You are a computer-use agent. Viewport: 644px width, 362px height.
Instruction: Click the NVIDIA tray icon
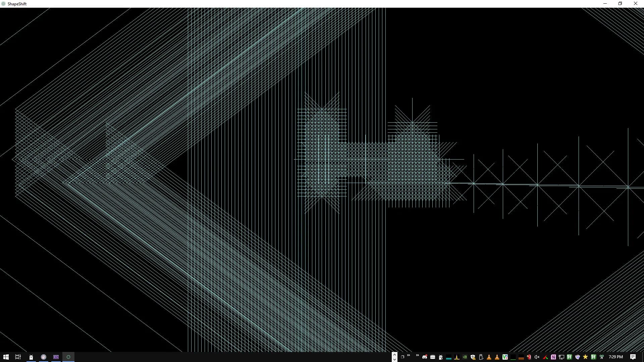pyautogui.click(x=465, y=357)
